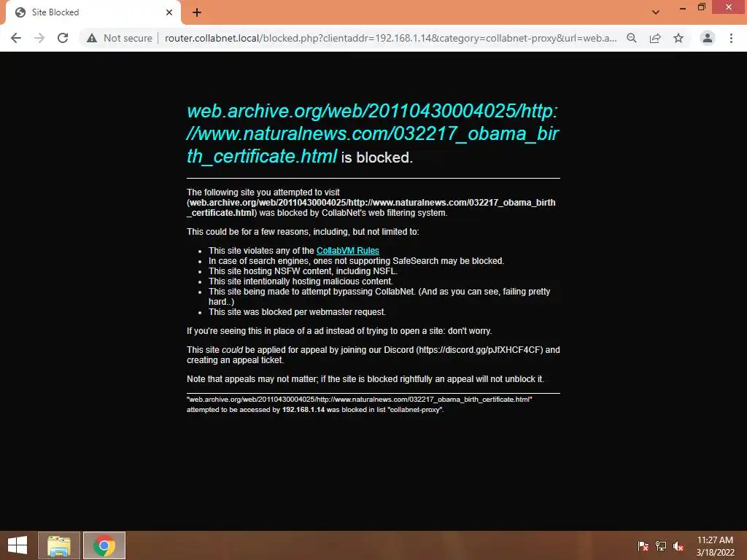Open the Chrome profile avatar
This screenshot has height=560, width=747.
coord(708,38)
